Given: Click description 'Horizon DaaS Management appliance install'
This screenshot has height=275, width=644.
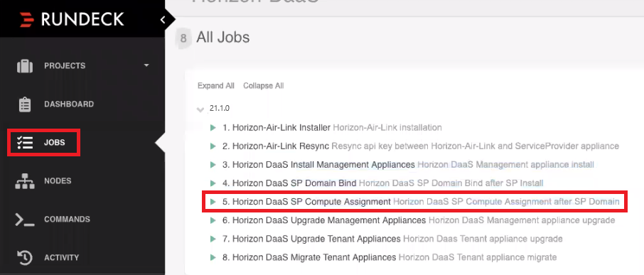Looking at the screenshot, I should tap(506, 165).
